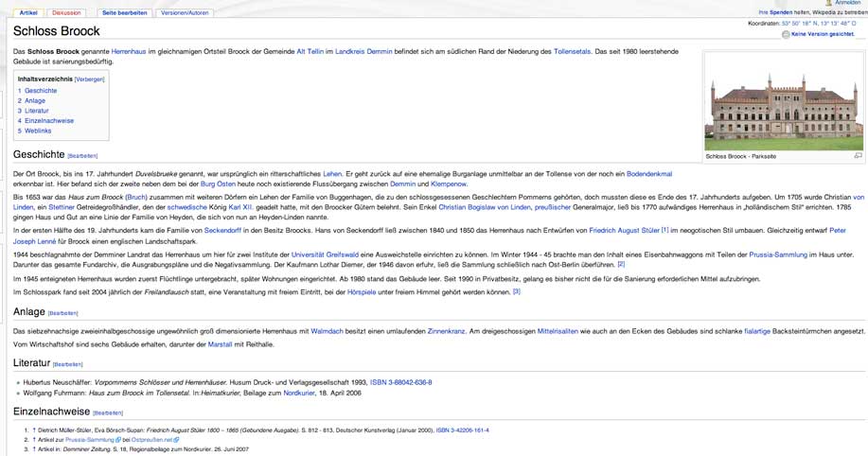The height and width of the screenshot is (456, 868).
Task: Jump to 'Einzelnachweise' in the contents list
Action: point(48,121)
